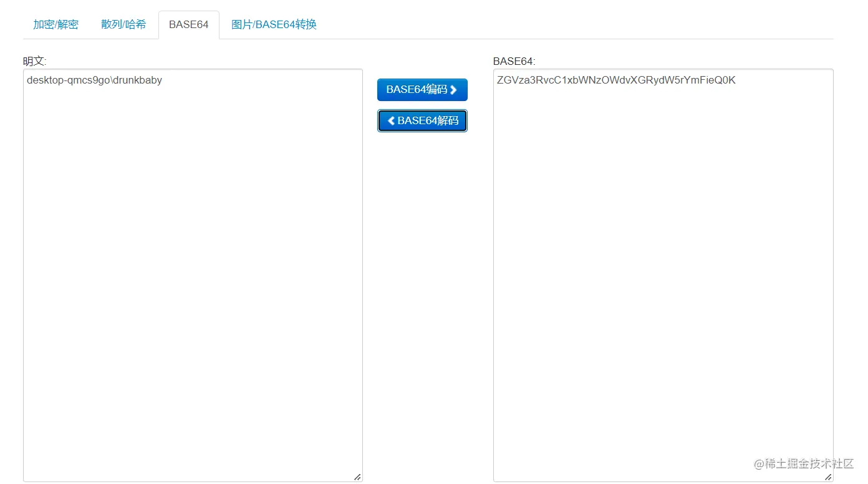Click the BASE64解码 button

422,121
